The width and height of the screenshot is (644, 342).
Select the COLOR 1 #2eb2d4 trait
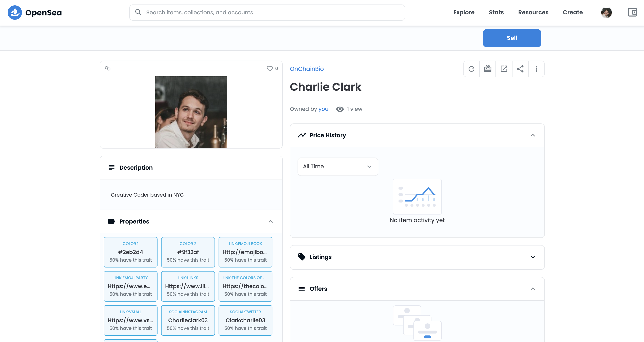(130, 252)
